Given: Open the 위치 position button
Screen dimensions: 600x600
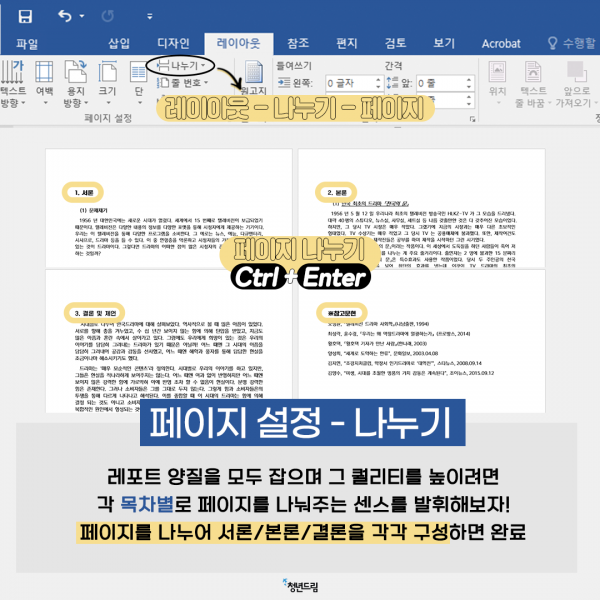Looking at the screenshot, I should (497, 83).
